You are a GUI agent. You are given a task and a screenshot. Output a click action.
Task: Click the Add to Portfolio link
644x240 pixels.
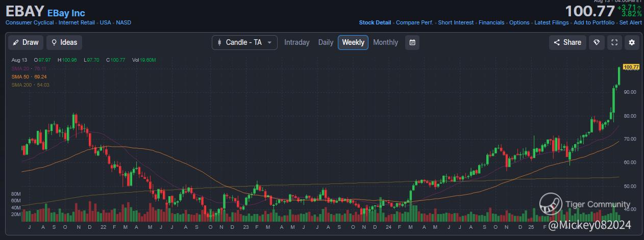point(594,22)
